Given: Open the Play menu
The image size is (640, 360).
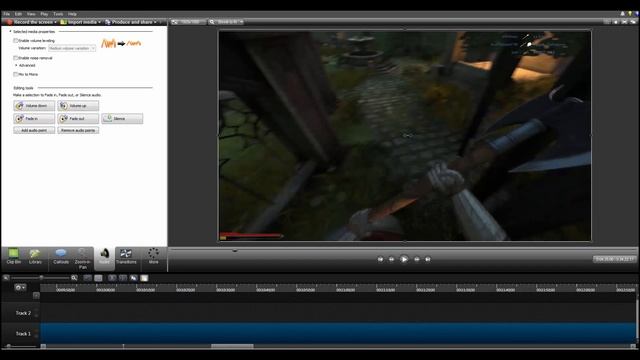Looking at the screenshot, I should 44,14.
